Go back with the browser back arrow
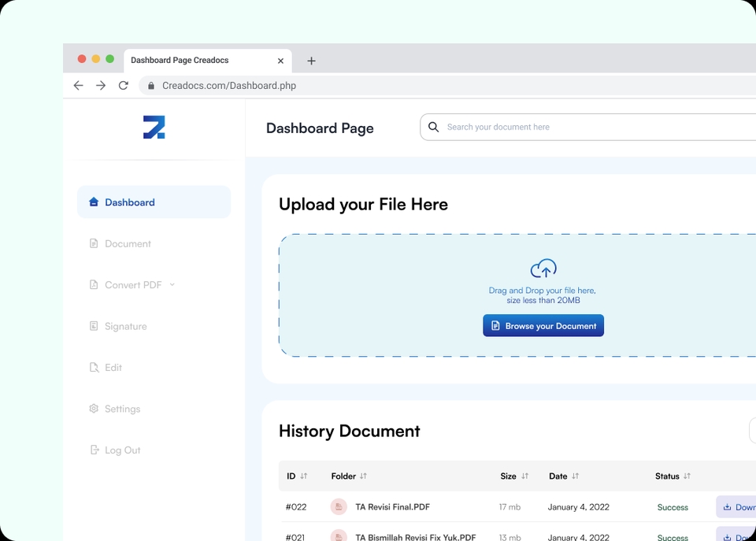This screenshot has height=541, width=756. click(x=78, y=85)
